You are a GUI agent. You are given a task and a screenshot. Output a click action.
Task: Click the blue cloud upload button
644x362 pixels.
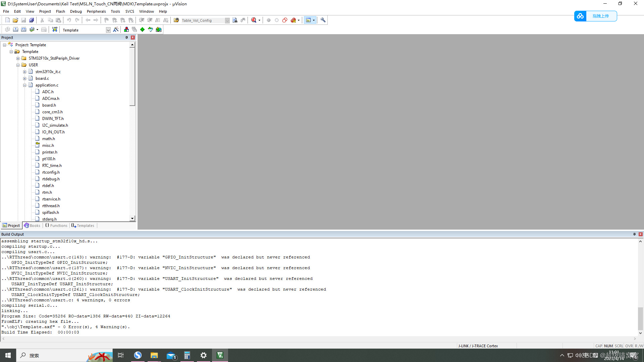[x=595, y=16]
